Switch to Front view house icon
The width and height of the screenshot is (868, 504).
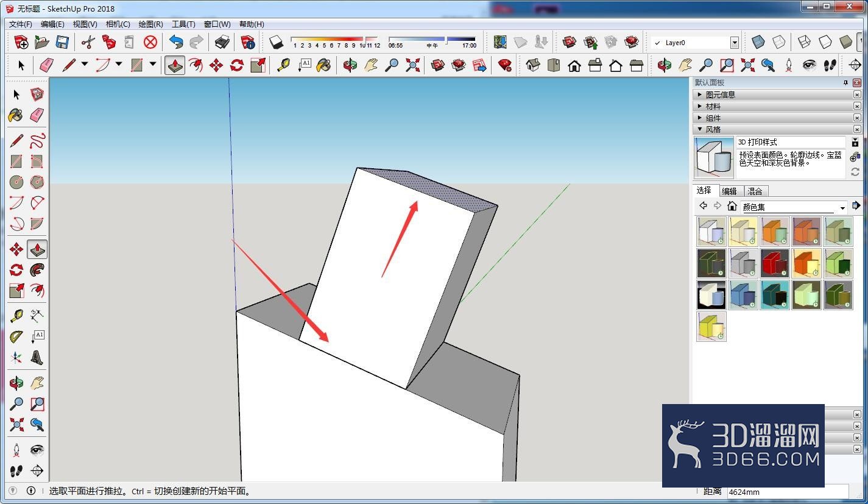click(574, 65)
